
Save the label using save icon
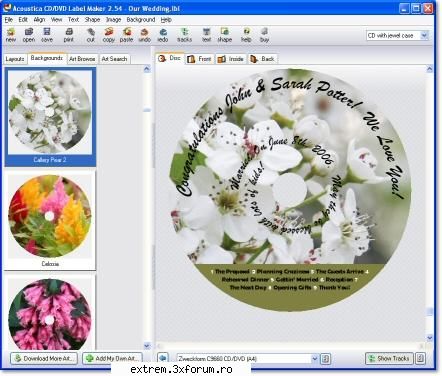tap(47, 35)
